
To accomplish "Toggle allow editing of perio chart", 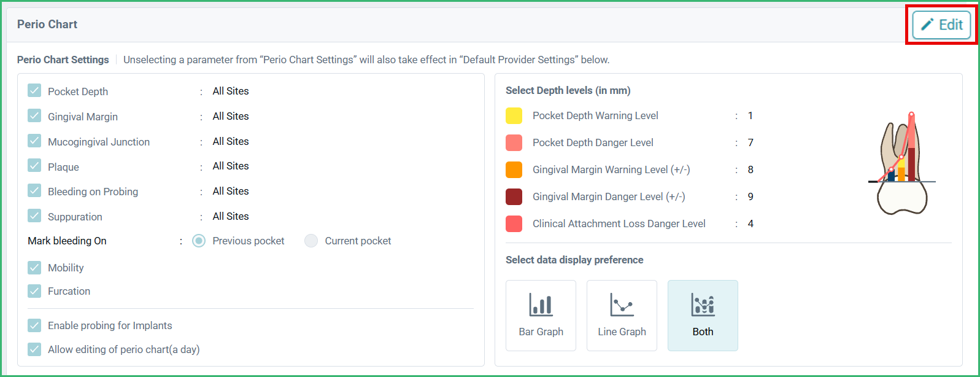I will click(x=34, y=349).
